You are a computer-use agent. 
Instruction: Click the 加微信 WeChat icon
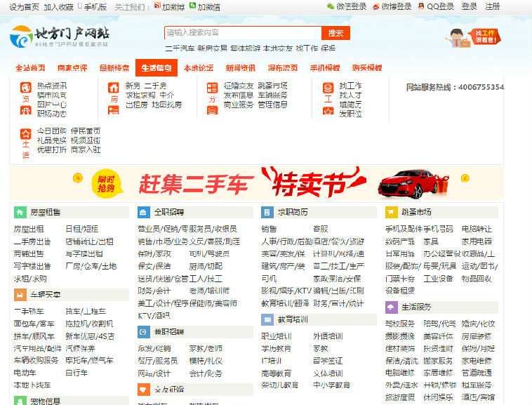192,6
